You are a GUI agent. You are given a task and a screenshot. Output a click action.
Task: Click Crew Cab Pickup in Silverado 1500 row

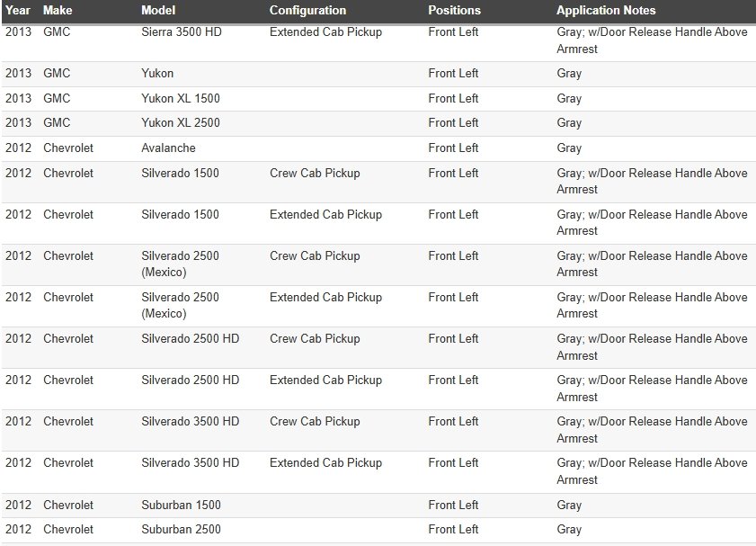click(x=315, y=173)
